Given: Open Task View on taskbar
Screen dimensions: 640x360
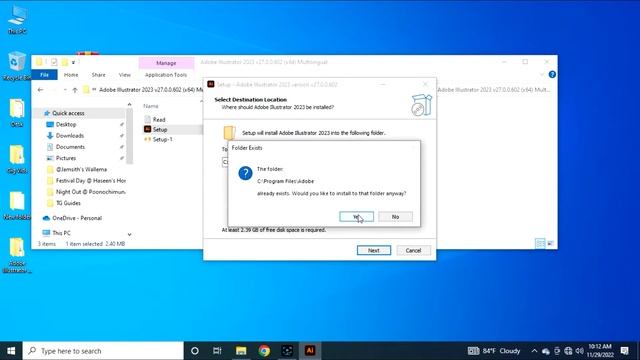Looking at the screenshot, I should click(x=217, y=351).
